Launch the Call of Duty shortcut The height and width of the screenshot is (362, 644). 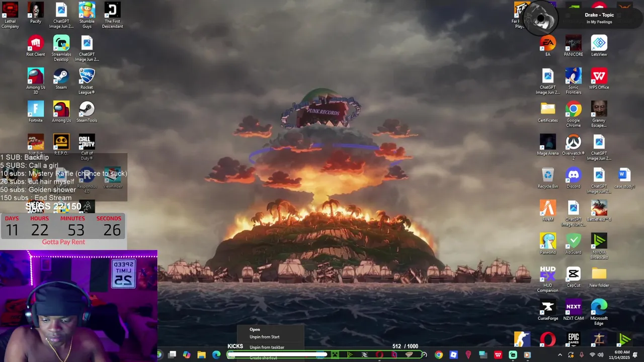click(x=87, y=147)
